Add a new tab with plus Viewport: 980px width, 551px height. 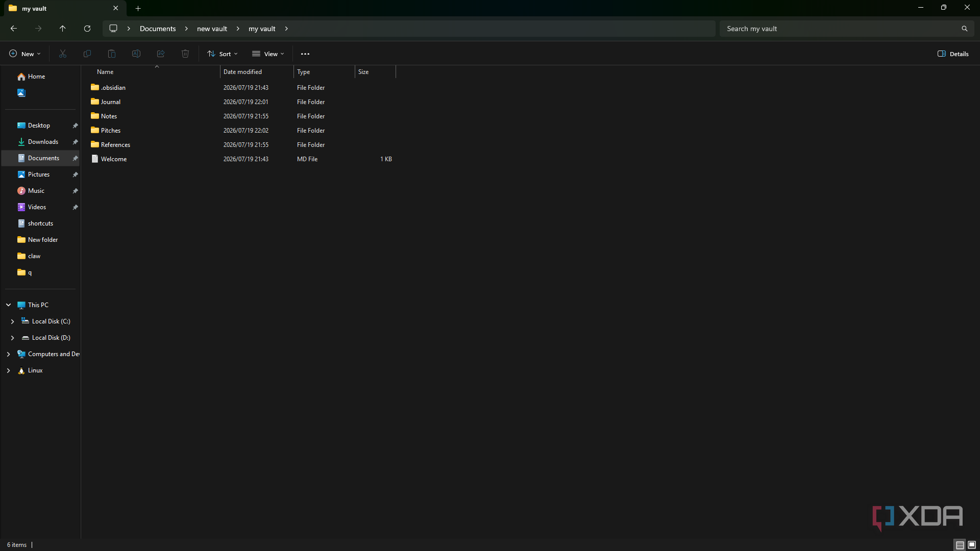click(138, 8)
